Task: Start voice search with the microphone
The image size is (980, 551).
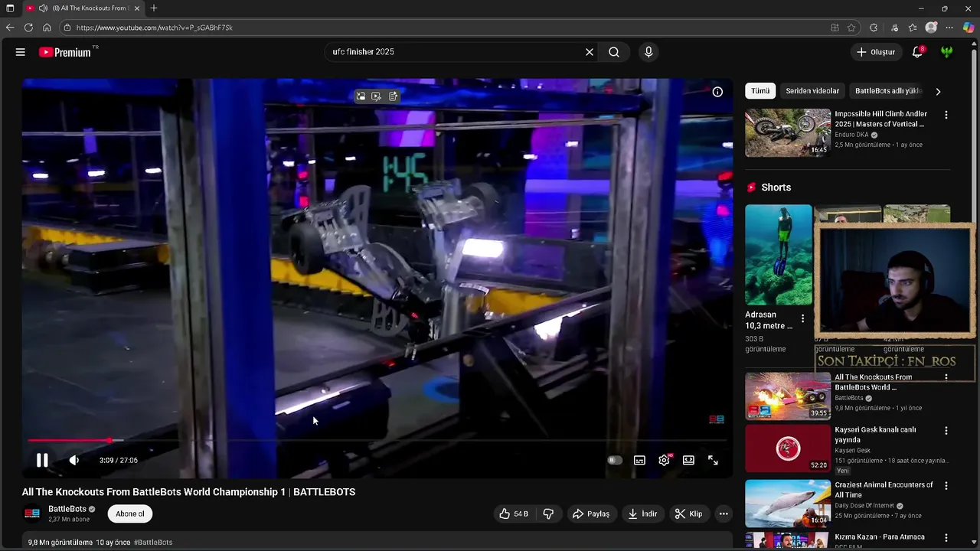Action: (648, 52)
